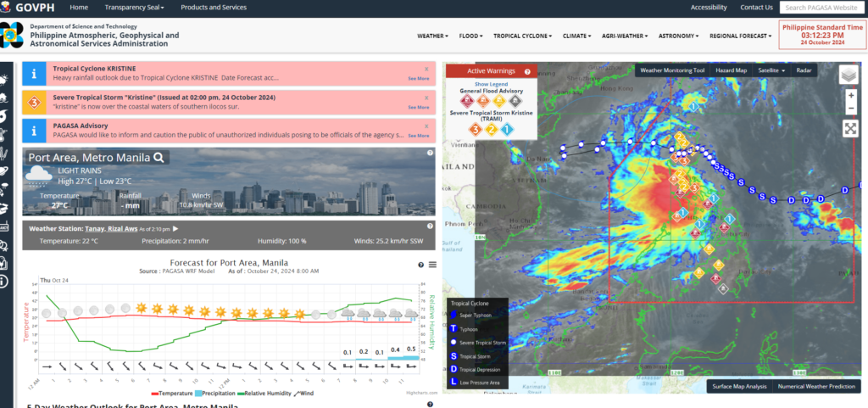Open the tropical cyclone swirl sidebar icon
868x408 pixels.
(3, 116)
